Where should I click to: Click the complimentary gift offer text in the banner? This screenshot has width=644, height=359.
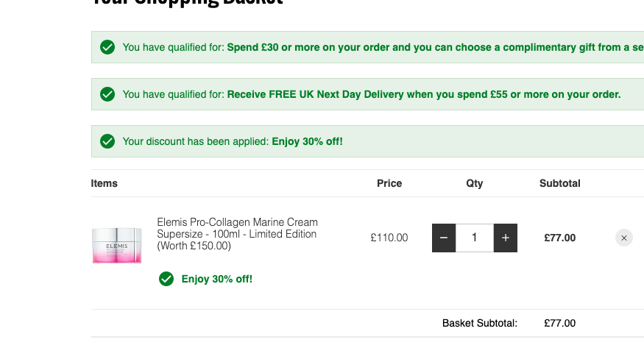436,47
